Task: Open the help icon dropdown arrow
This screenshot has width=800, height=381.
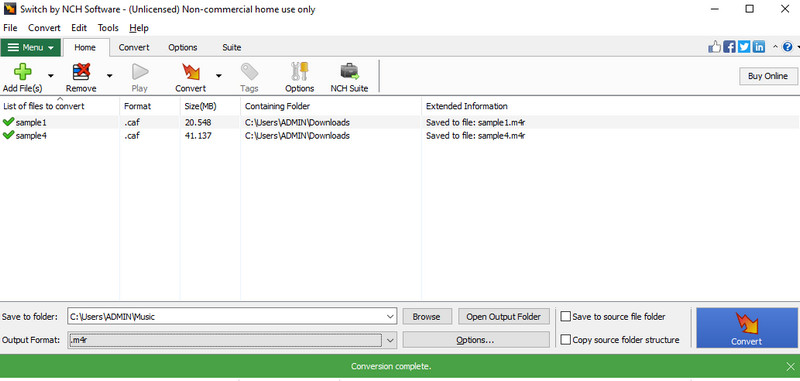Action: point(797,47)
